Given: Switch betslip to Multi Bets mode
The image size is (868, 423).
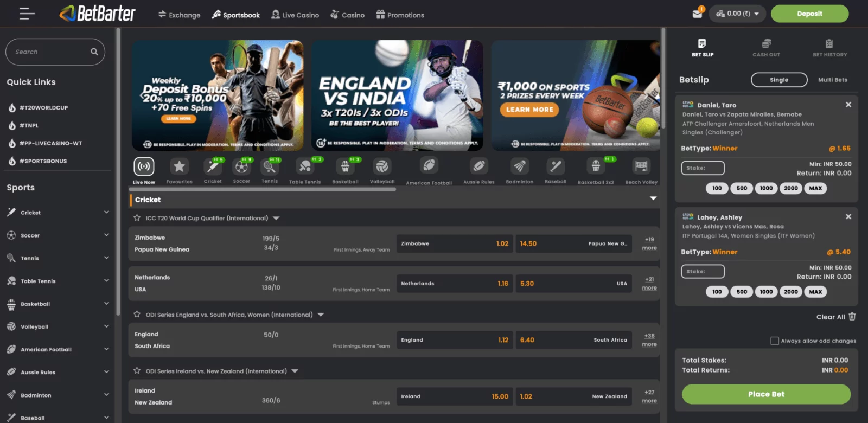Looking at the screenshot, I should pyautogui.click(x=833, y=80).
